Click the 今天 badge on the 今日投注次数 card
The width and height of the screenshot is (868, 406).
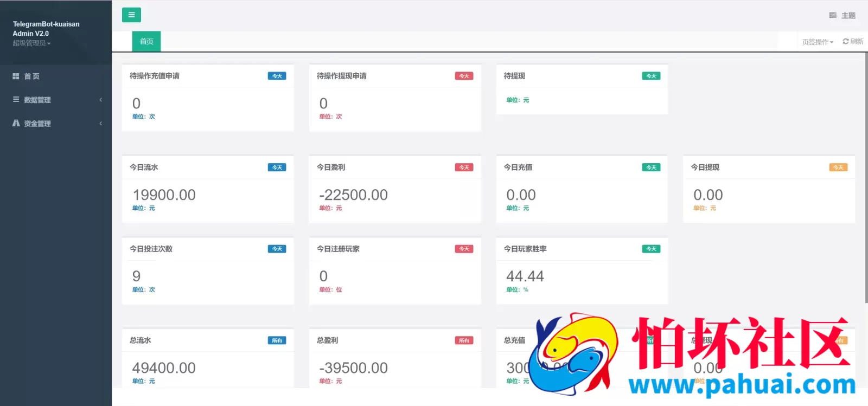click(x=277, y=249)
